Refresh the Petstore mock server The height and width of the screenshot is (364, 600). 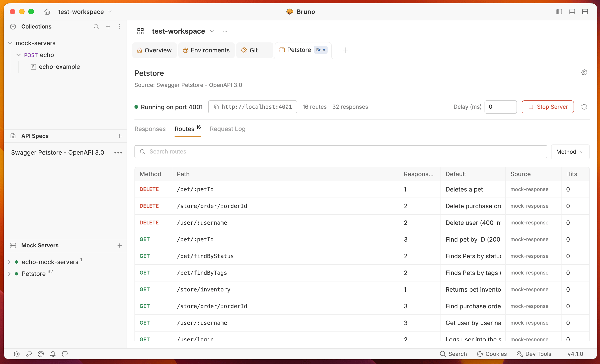tap(584, 107)
